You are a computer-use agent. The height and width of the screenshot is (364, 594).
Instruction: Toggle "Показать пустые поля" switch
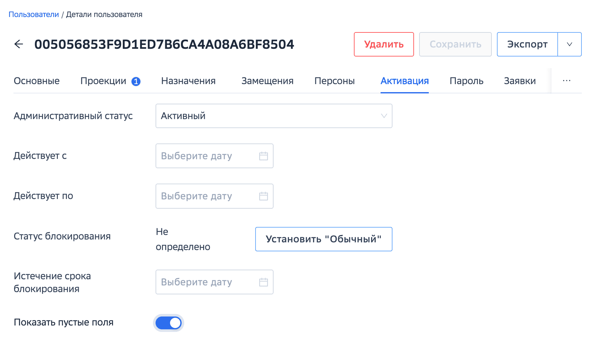(168, 323)
